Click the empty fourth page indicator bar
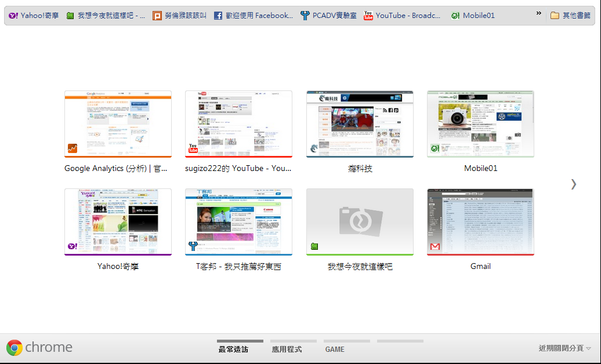The width and height of the screenshot is (601, 364). tap(400, 341)
